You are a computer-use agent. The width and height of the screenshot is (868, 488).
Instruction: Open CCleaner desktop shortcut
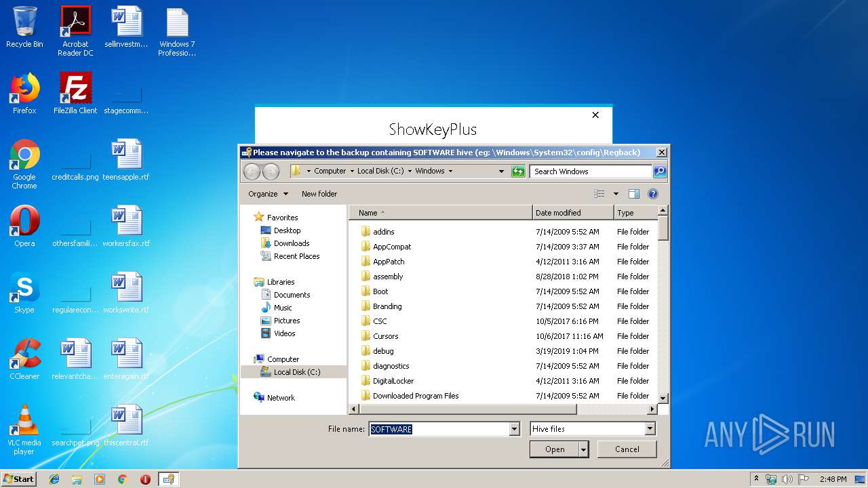[x=24, y=359]
